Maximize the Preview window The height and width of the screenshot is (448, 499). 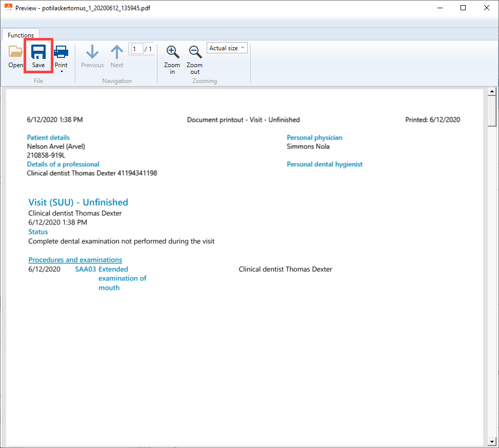tap(464, 8)
